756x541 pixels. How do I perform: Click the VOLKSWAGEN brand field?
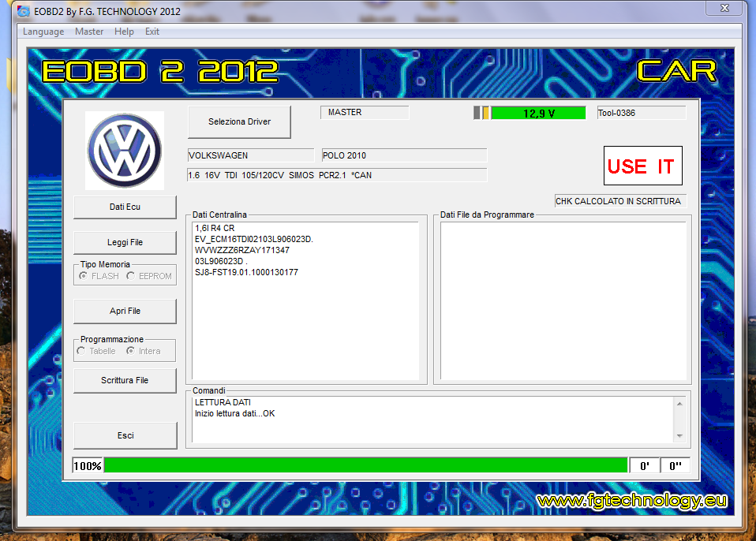tap(250, 155)
